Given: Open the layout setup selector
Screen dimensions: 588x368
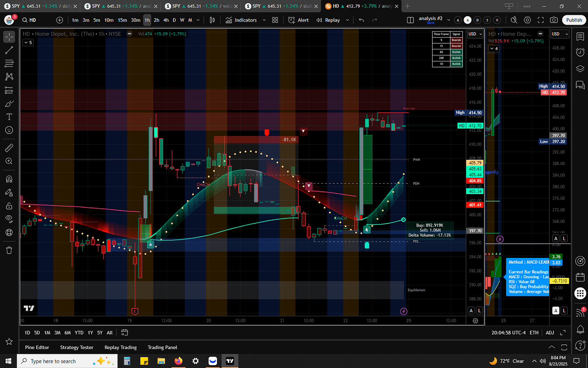Looking at the screenshot, I should point(410,20).
